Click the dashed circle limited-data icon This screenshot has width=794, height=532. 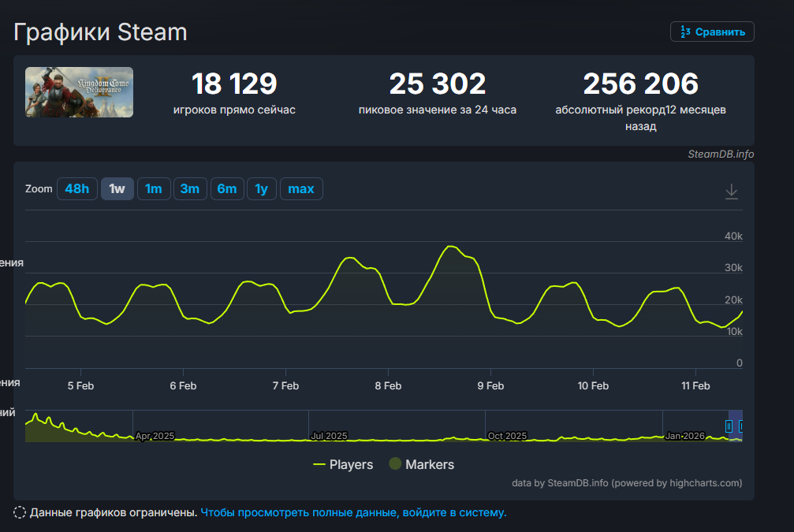point(19,512)
